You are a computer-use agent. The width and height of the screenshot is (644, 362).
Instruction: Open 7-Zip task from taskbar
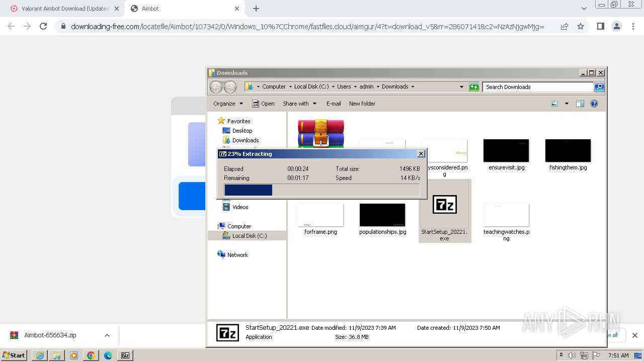[125, 355]
